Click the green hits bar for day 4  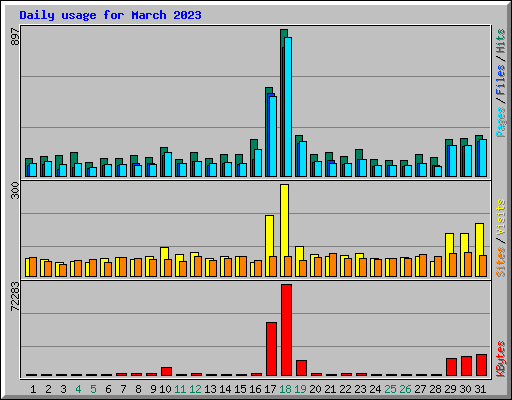pos(74,157)
